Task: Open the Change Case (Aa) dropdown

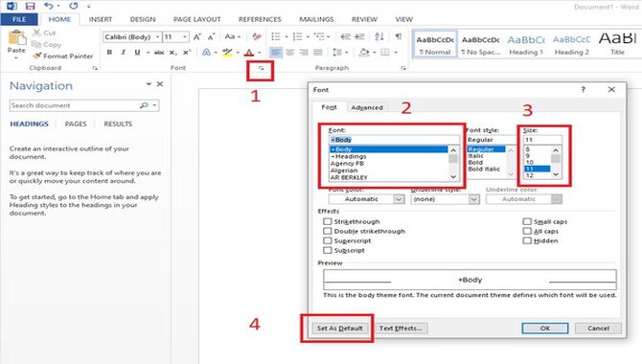Action: pyautogui.click(x=232, y=36)
